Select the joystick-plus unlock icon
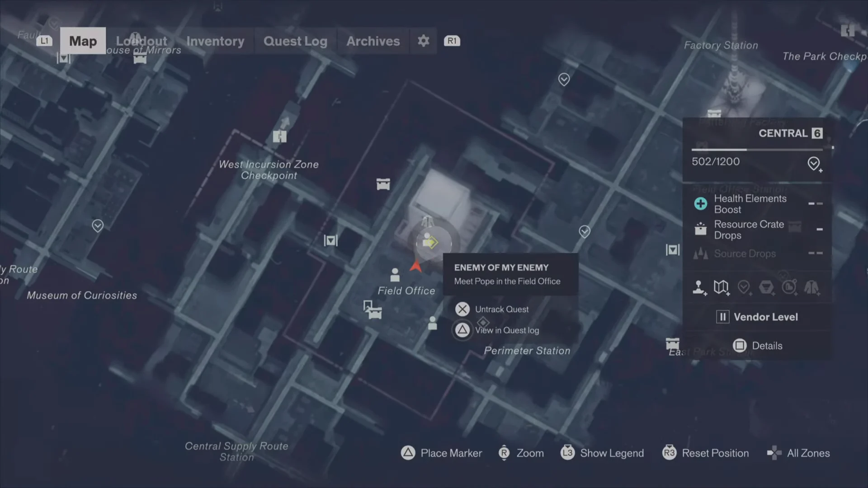Image resolution: width=868 pixels, height=488 pixels. click(699, 287)
